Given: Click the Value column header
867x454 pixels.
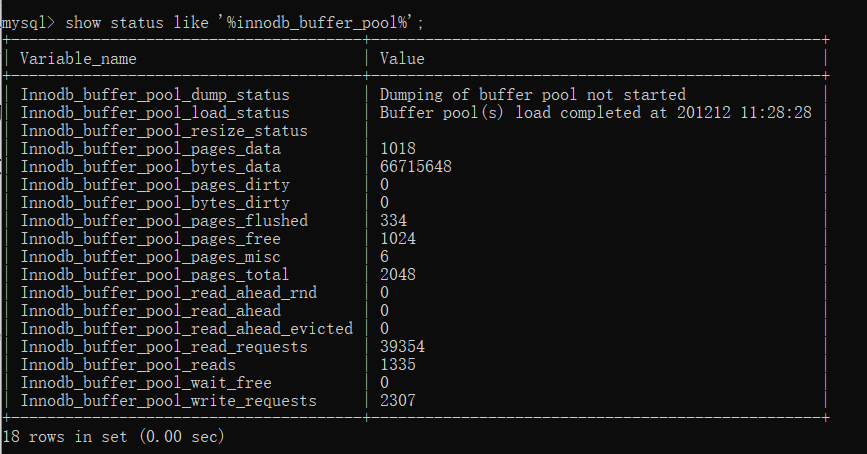Looking at the screenshot, I should click(x=402, y=59).
